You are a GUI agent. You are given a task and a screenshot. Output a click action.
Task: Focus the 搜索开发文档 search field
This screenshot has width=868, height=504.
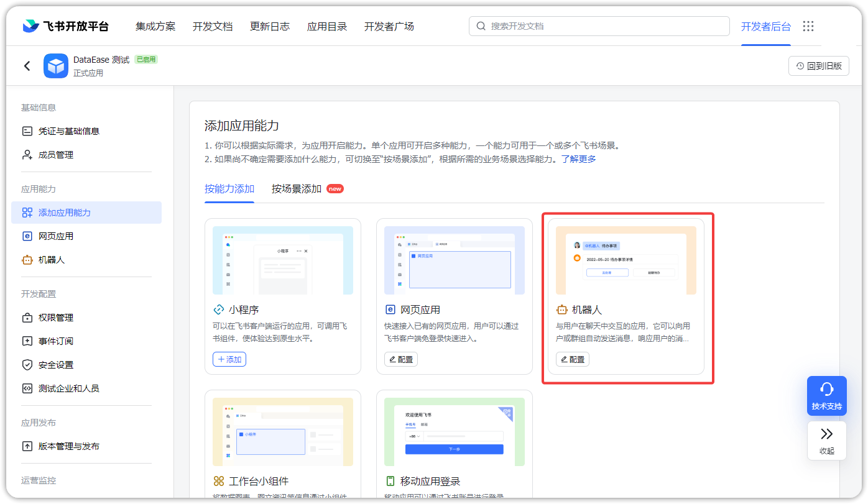(599, 26)
